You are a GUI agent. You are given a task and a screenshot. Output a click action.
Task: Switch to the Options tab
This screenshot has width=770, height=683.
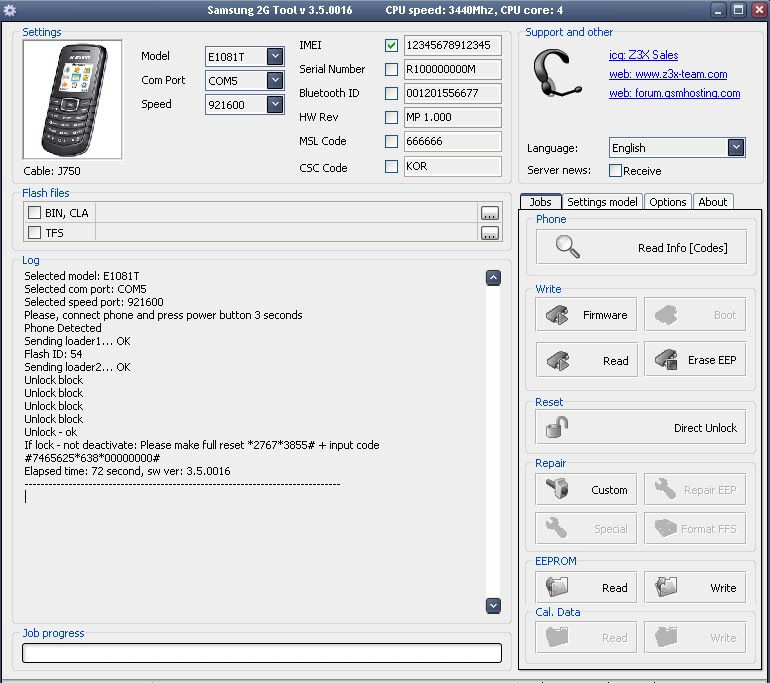(x=667, y=202)
